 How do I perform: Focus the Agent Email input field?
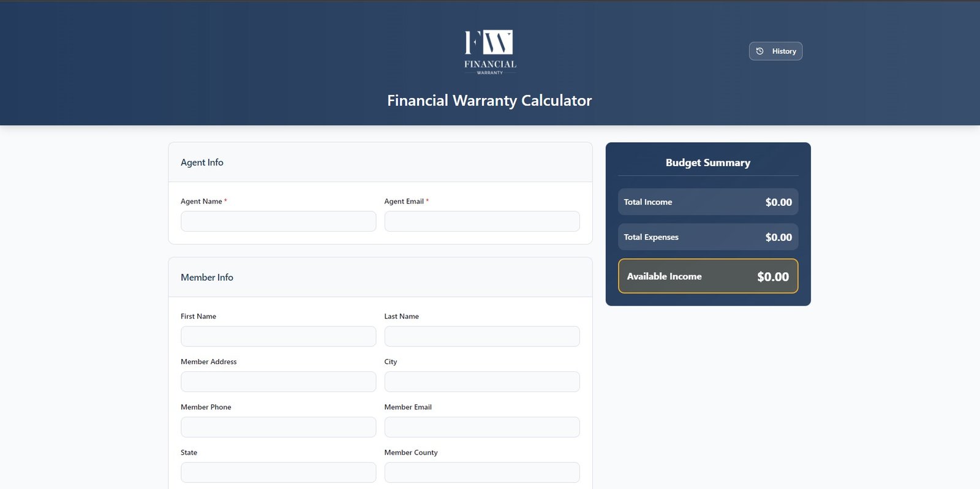(x=482, y=221)
